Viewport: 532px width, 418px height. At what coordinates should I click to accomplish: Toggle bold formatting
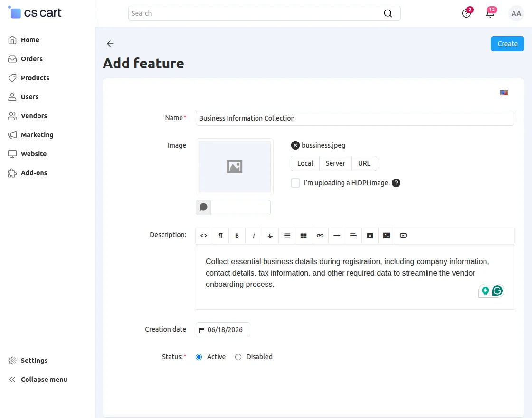coord(237,236)
